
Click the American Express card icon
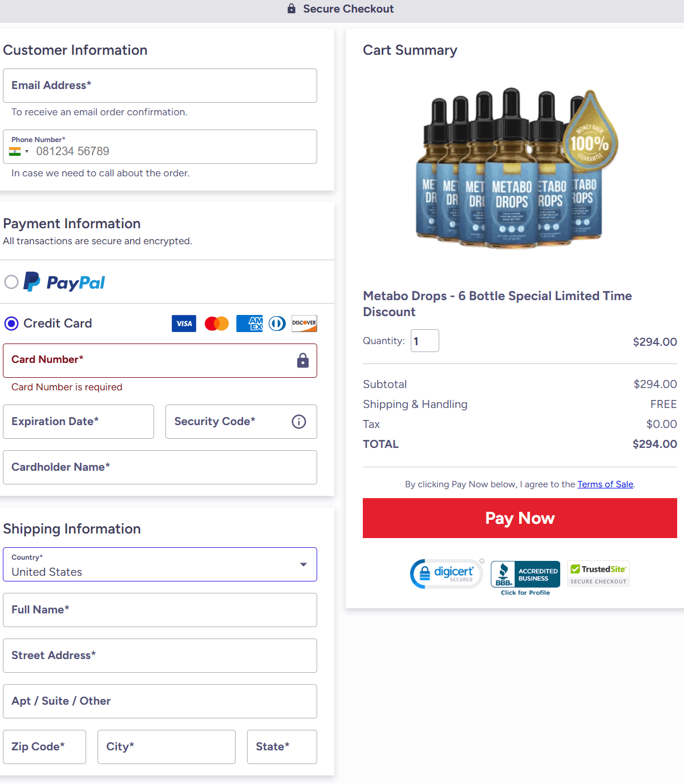[249, 324]
